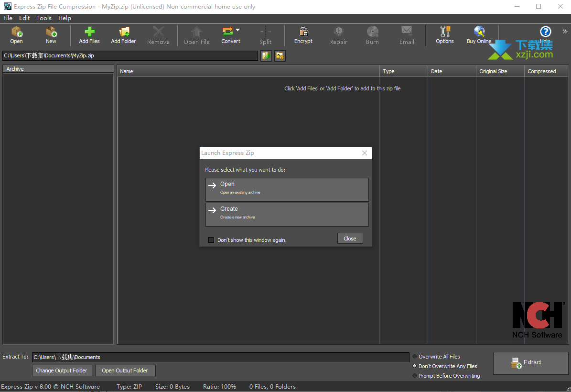Click the Remove toolbar icon
The image size is (571, 392).
click(x=158, y=32)
